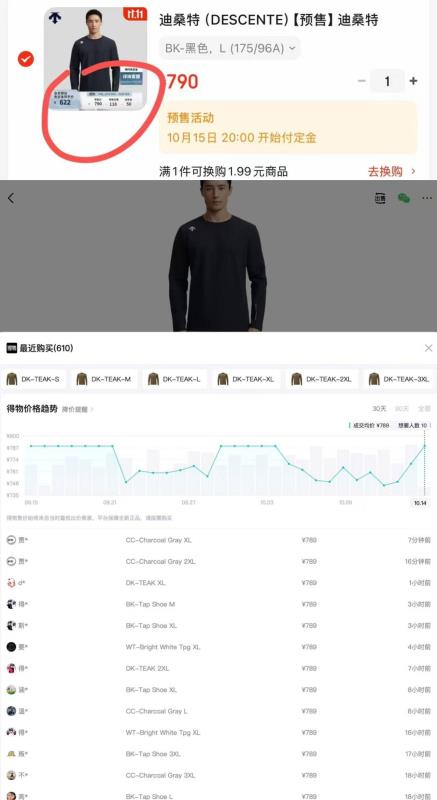Decrease quantity with the minus button
The width and height of the screenshot is (437, 800).
tap(362, 81)
